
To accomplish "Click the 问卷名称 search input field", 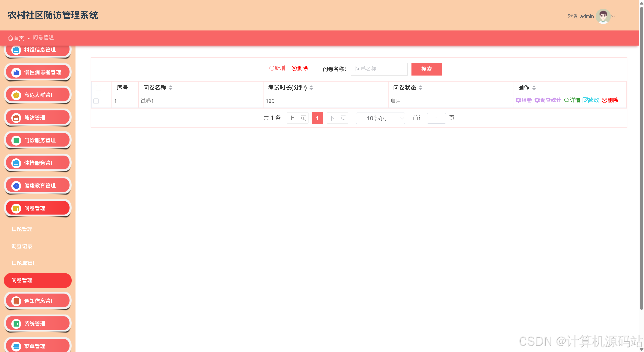I will pos(379,69).
